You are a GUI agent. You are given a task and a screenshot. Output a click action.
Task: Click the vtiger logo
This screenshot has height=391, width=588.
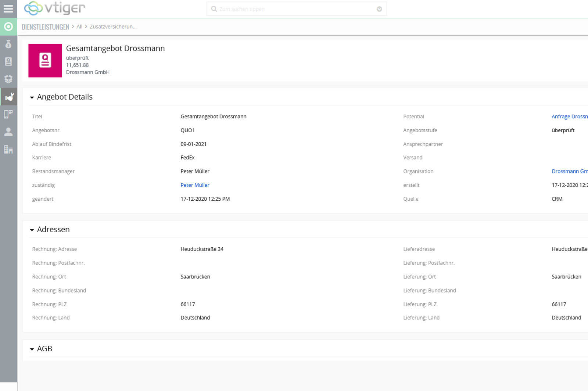click(x=54, y=8)
